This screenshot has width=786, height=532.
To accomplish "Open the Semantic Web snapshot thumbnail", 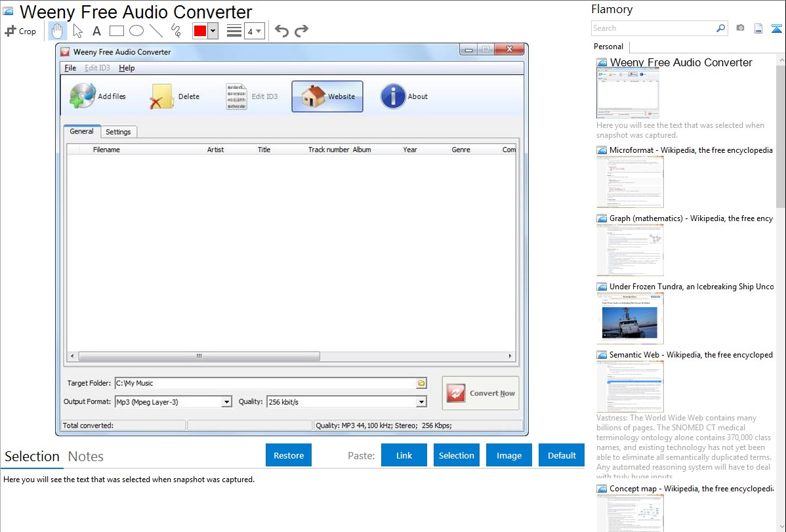I will [630, 386].
